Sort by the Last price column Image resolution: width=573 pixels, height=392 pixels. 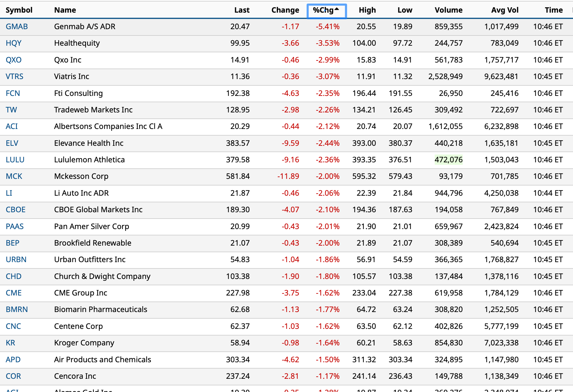pyautogui.click(x=242, y=10)
